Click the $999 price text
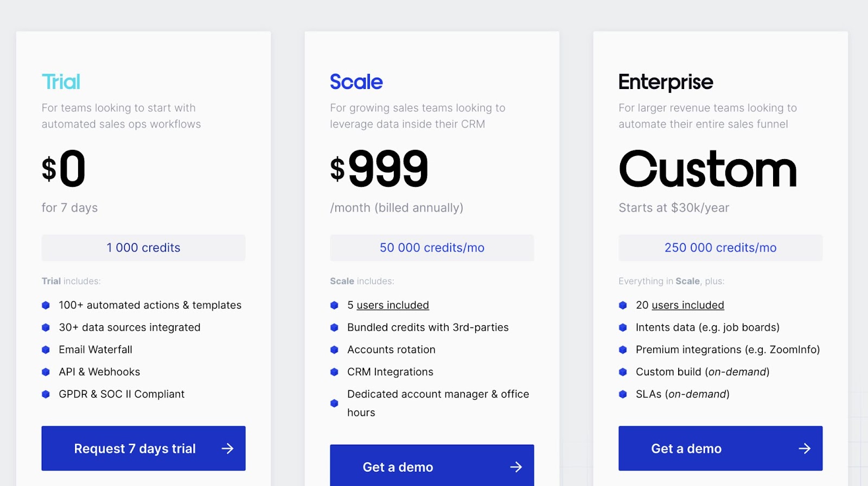 [x=380, y=169]
